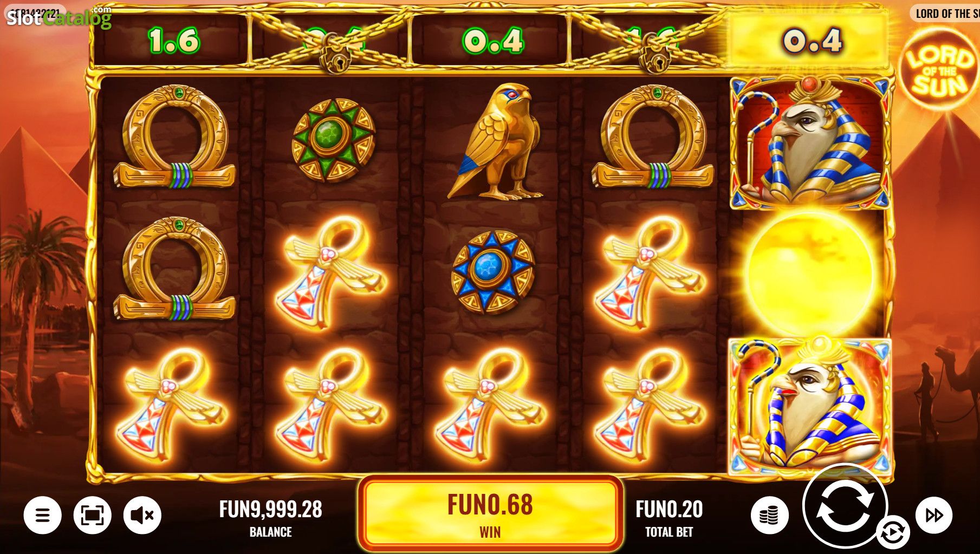The image size is (980, 554).
Task: Spin the reels with the main button
Action: [x=845, y=506]
